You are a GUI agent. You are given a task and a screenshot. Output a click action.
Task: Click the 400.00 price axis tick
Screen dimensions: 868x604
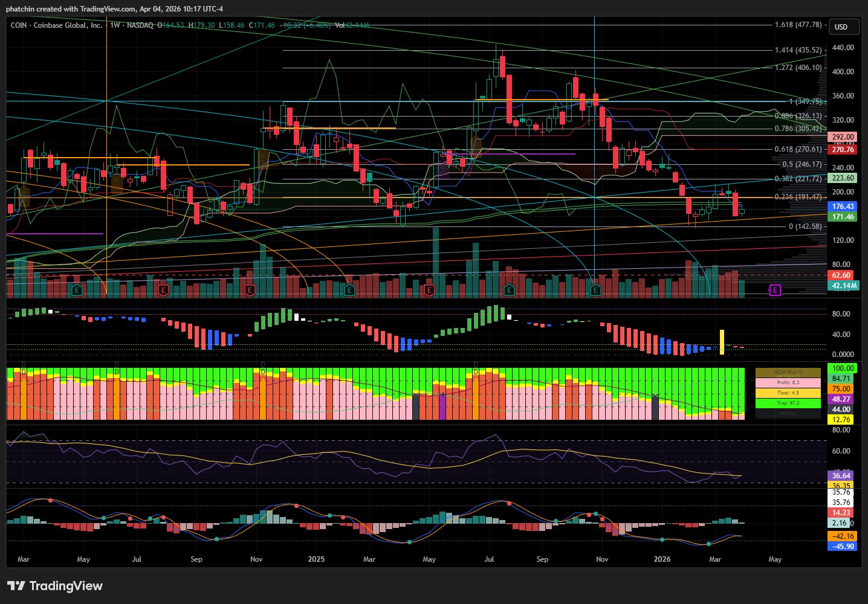(843, 72)
